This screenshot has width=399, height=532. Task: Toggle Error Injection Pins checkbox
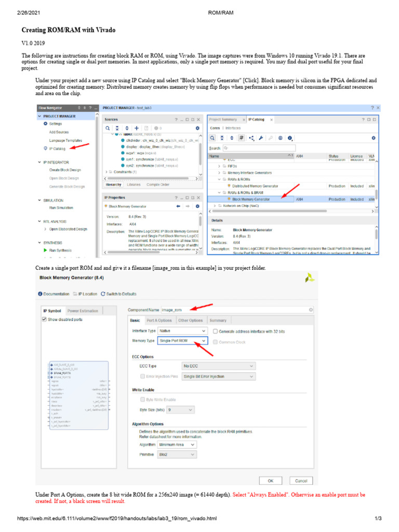click(142, 376)
